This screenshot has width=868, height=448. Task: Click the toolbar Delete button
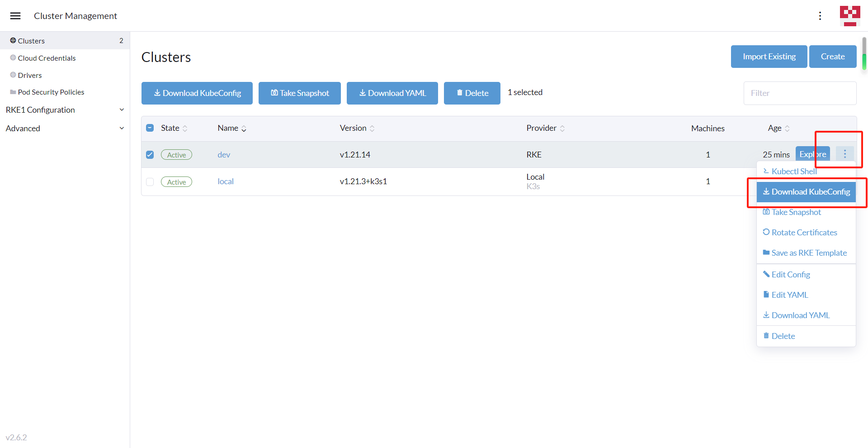472,93
